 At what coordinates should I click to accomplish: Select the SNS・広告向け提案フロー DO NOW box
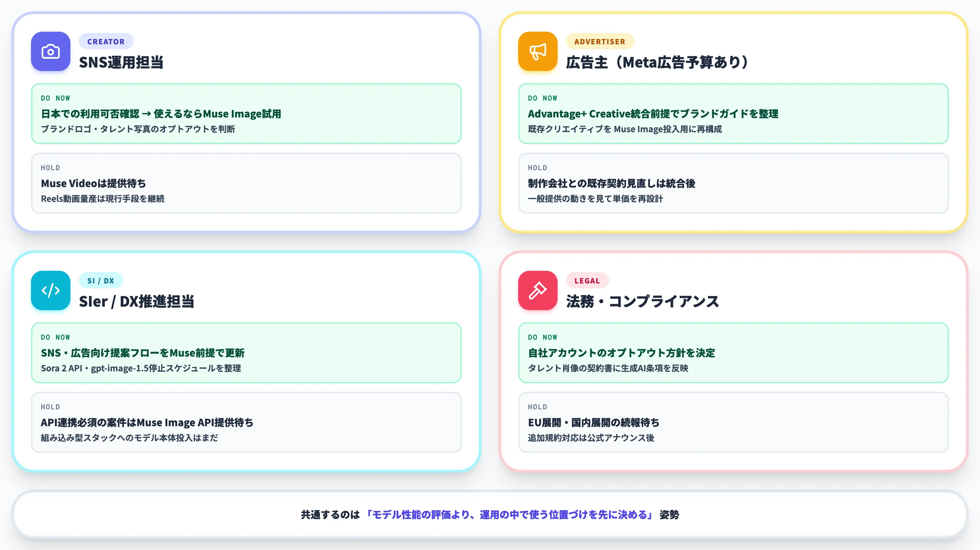(246, 353)
